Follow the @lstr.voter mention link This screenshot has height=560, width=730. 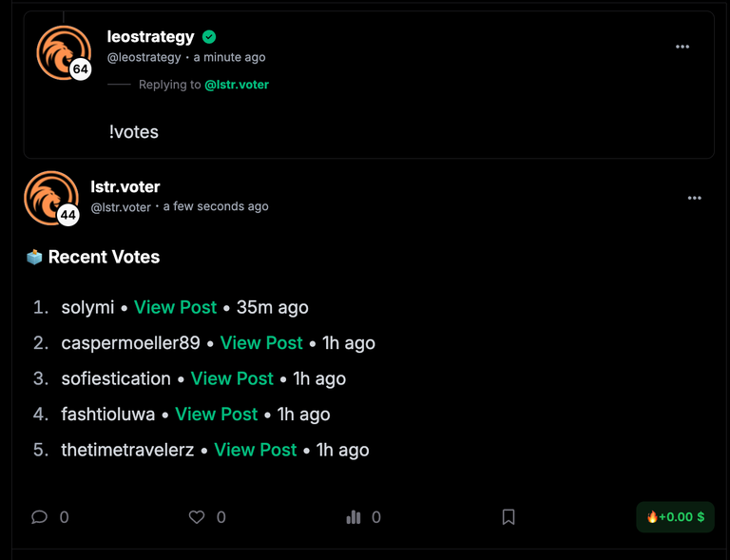pos(237,85)
